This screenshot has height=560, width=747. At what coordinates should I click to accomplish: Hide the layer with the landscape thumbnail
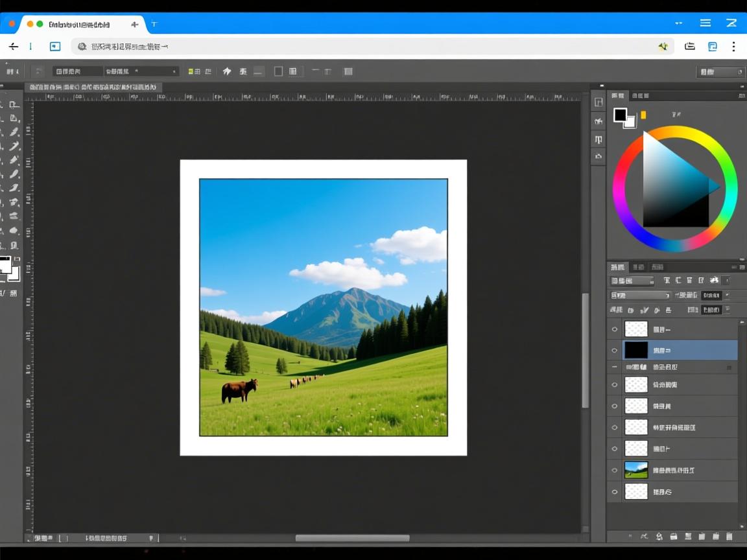pyautogui.click(x=615, y=470)
